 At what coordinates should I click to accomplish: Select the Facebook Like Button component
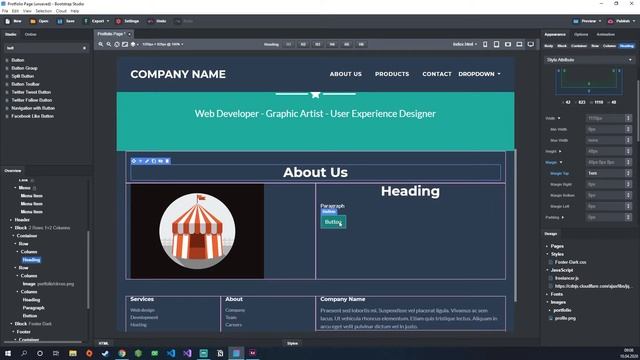click(x=32, y=116)
